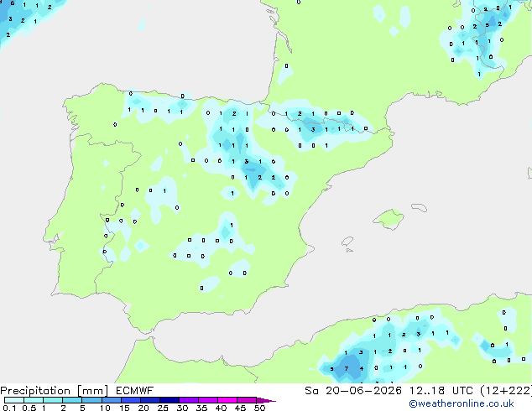Click the '35' legend scale label
Viewport: 532px width, 411px height.
[x=201, y=408]
